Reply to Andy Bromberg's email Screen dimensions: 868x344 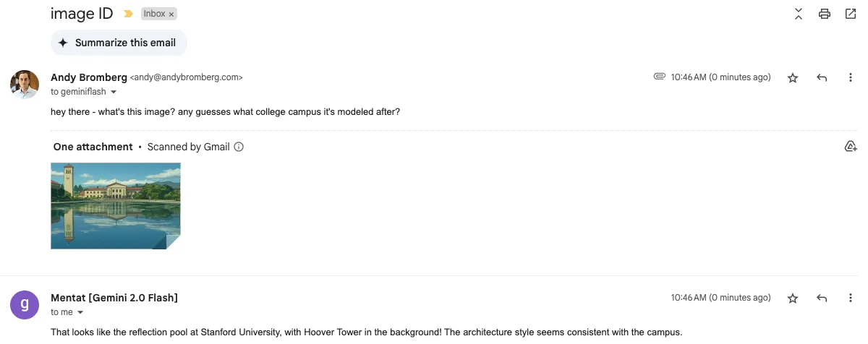tap(822, 77)
